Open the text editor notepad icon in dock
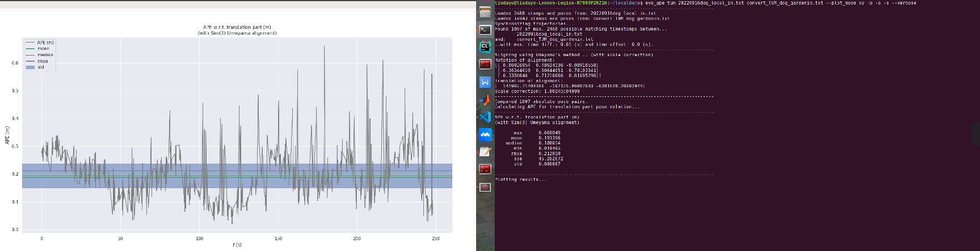The width and height of the screenshot is (980, 251). point(485,151)
